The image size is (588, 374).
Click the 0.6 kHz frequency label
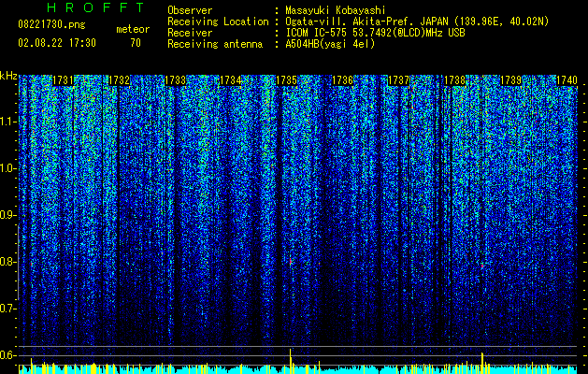8,355
